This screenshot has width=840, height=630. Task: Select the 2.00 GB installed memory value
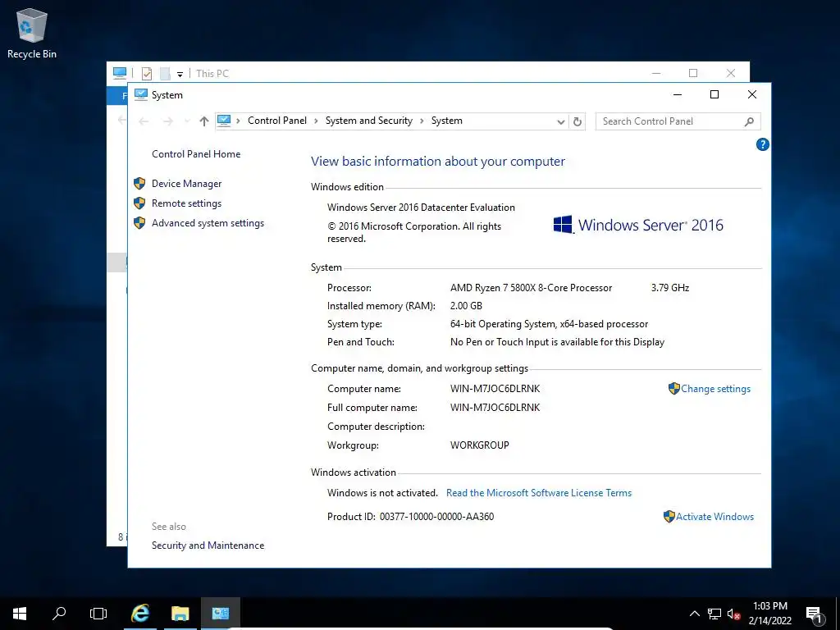tap(466, 306)
